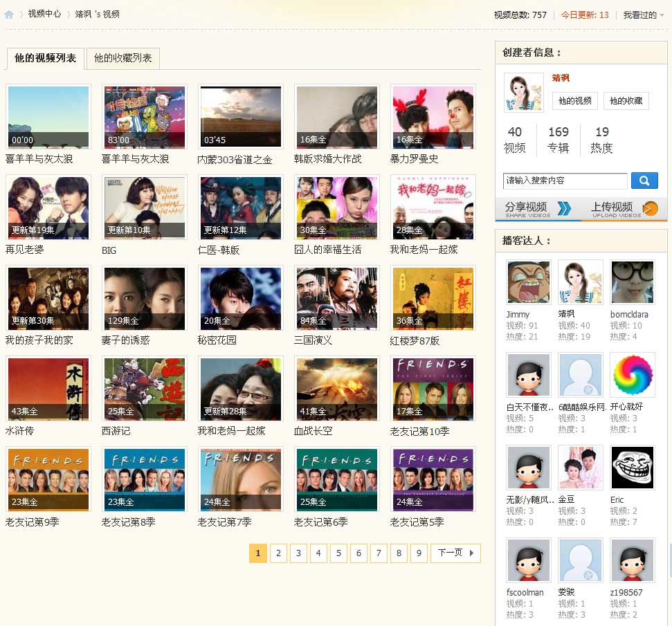Viewport: 672px width, 626px height.
Task: Open 三国演义 thumbnail
Action: pyautogui.click(x=337, y=298)
